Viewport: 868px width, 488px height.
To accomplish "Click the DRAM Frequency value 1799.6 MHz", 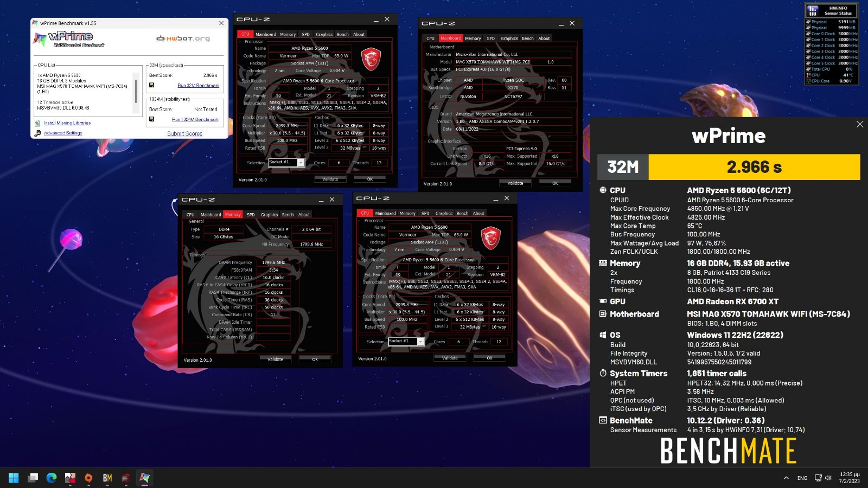I will tap(273, 262).
